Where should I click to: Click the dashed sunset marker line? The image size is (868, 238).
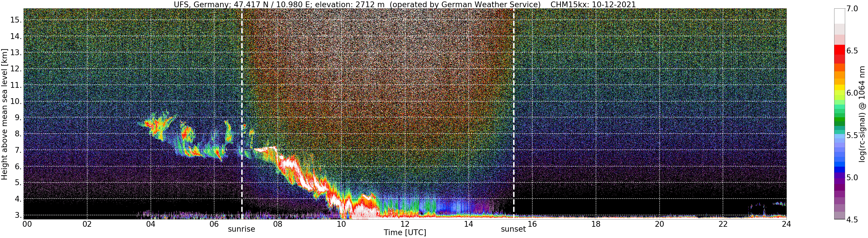click(513, 114)
